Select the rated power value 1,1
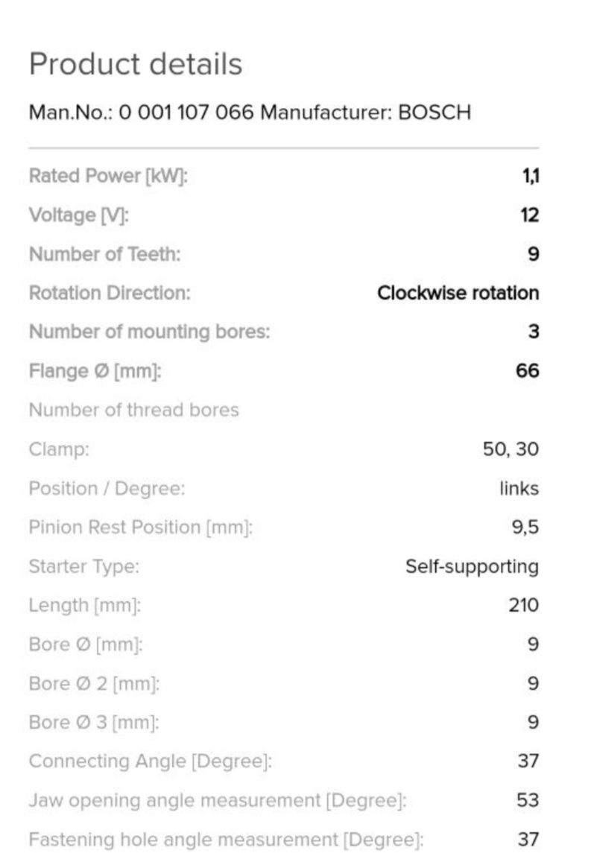 531,176
